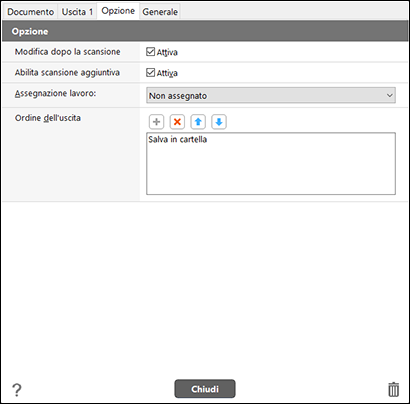Open help via the question mark icon
Screen dimensions: 410x404
pos(17,389)
